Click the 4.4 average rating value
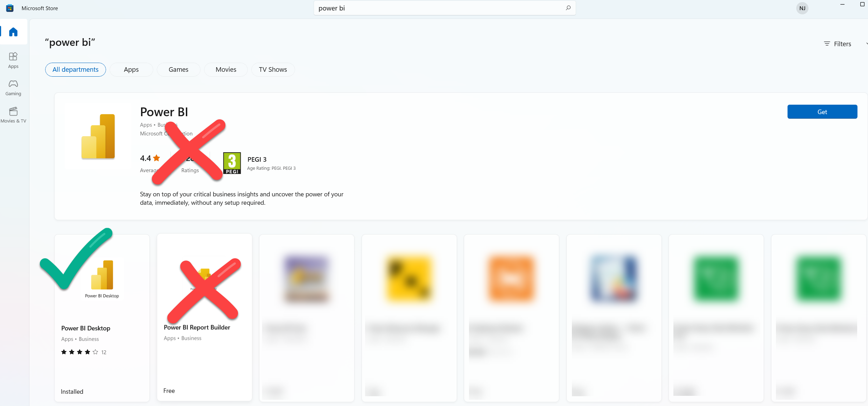Screen dimensions: 868x406 [x=150, y=158]
